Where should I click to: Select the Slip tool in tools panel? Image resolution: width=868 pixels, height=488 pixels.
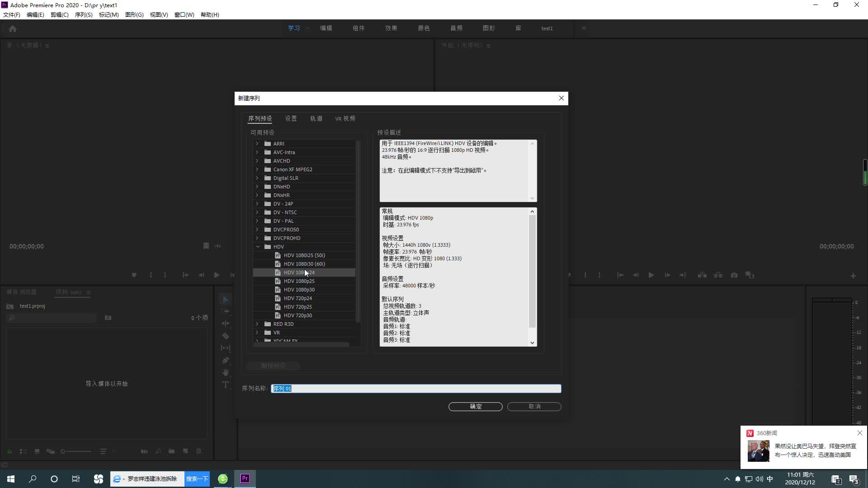pyautogui.click(x=226, y=348)
